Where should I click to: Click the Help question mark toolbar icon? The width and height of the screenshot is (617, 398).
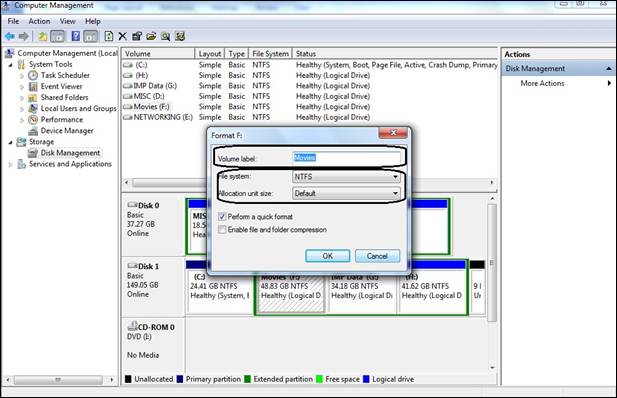point(76,37)
